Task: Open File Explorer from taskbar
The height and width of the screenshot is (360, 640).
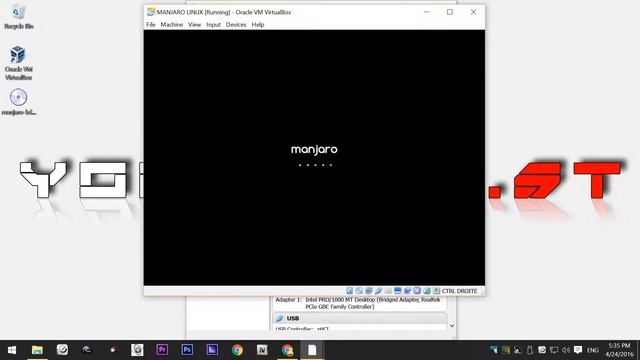Action: [37, 350]
